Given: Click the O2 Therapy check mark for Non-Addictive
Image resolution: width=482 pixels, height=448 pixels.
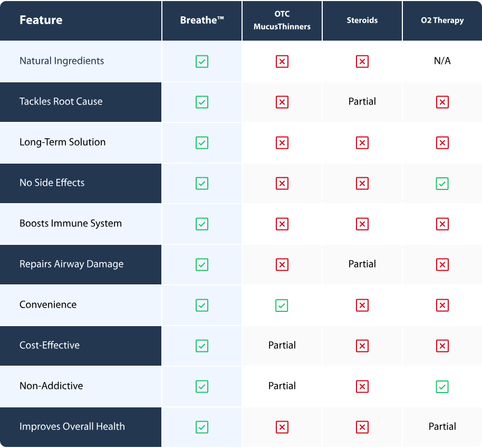Looking at the screenshot, I should click(442, 386).
